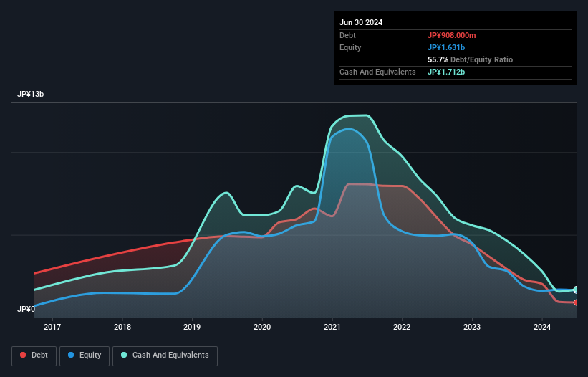The height and width of the screenshot is (377, 588).
Task: Click the teal Cash legend dot
Action: pyautogui.click(x=124, y=355)
